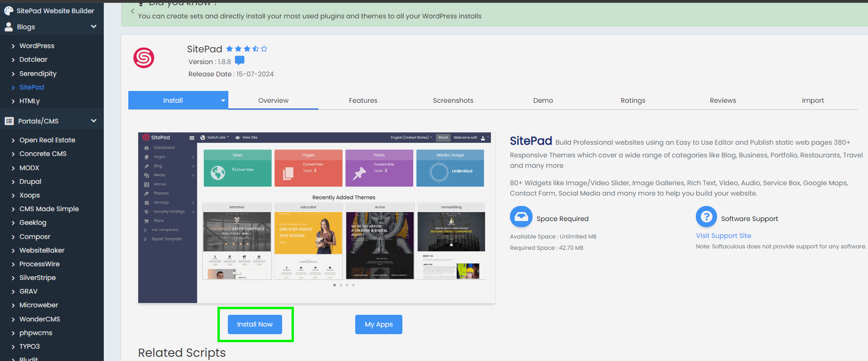The height and width of the screenshot is (361, 868).
Task: Select Xoops in the sidebar
Action: tap(29, 195)
